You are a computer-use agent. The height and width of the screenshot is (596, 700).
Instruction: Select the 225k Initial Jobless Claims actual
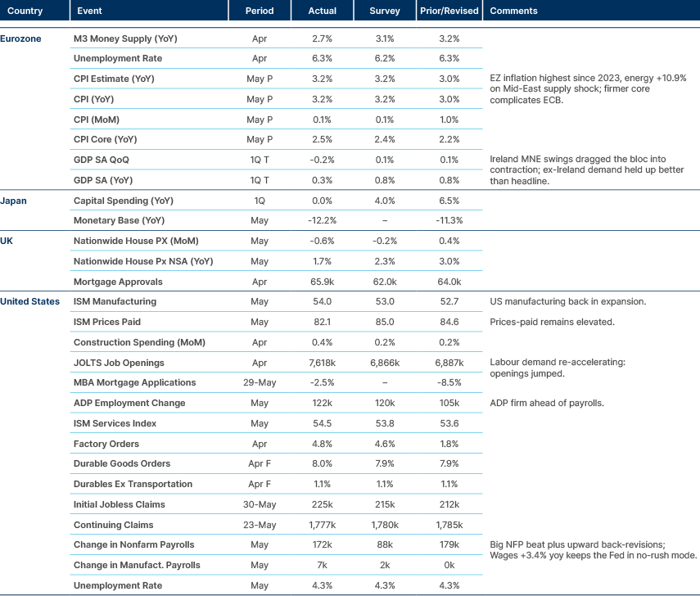(x=322, y=504)
